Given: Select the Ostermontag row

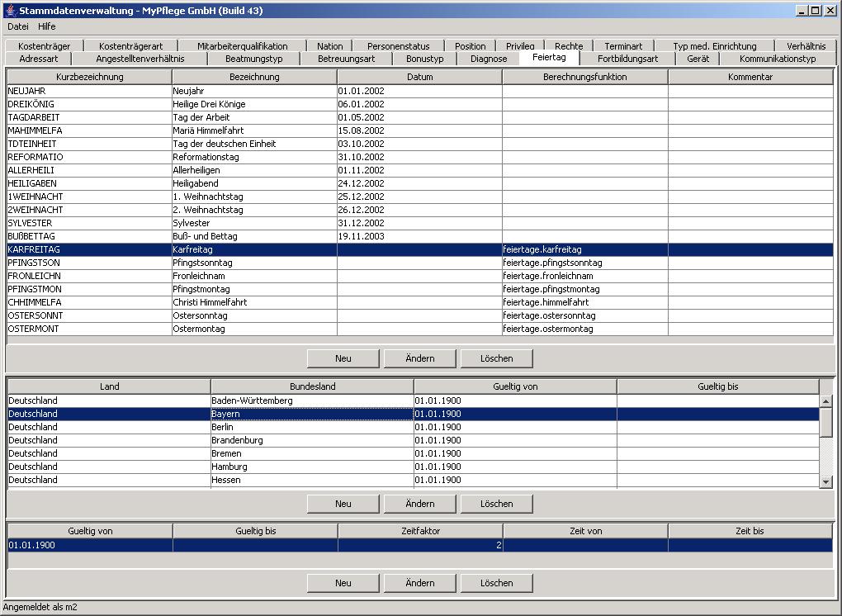Looking at the screenshot, I should (x=420, y=329).
